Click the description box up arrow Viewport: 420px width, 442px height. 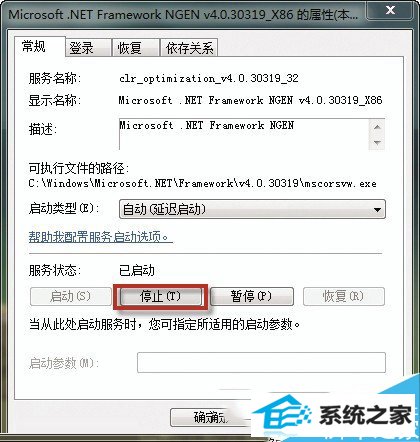pos(377,127)
